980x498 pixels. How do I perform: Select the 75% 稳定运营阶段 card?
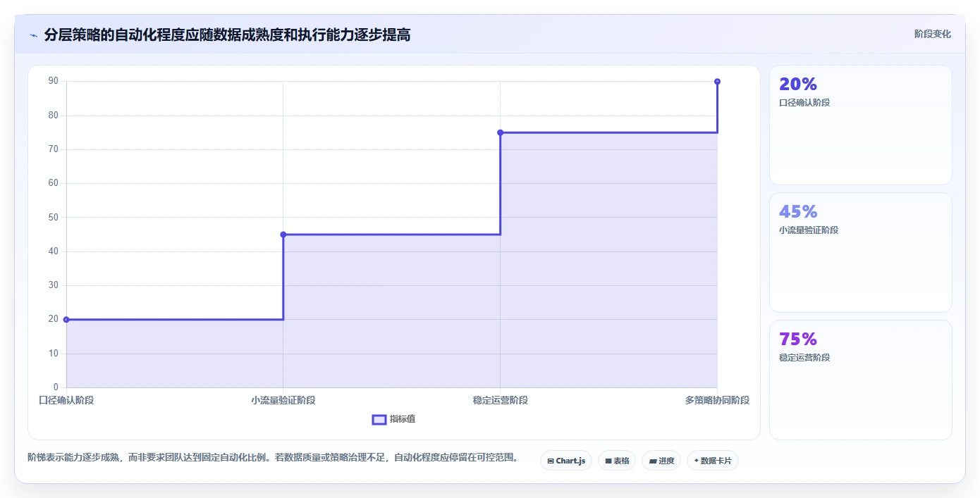[x=861, y=380]
